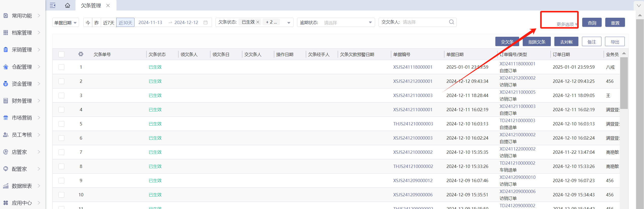Expand 更多选项 filter options
Viewport: 644px width, 209px height.
click(x=567, y=24)
